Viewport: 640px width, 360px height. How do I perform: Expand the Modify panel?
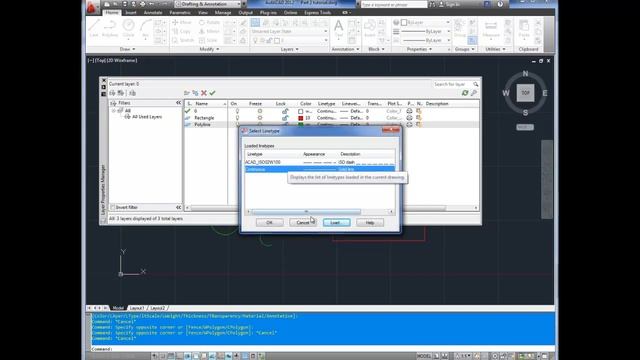click(209, 49)
